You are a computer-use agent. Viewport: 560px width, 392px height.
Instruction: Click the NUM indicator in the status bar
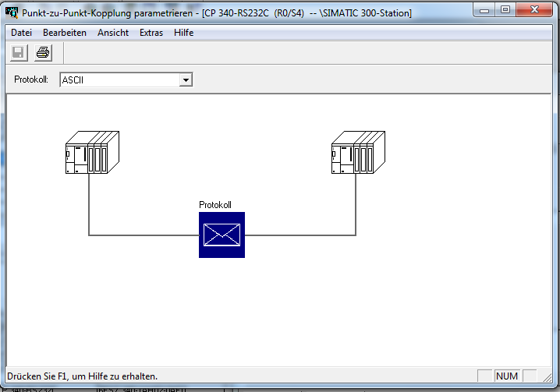[x=506, y=376]
